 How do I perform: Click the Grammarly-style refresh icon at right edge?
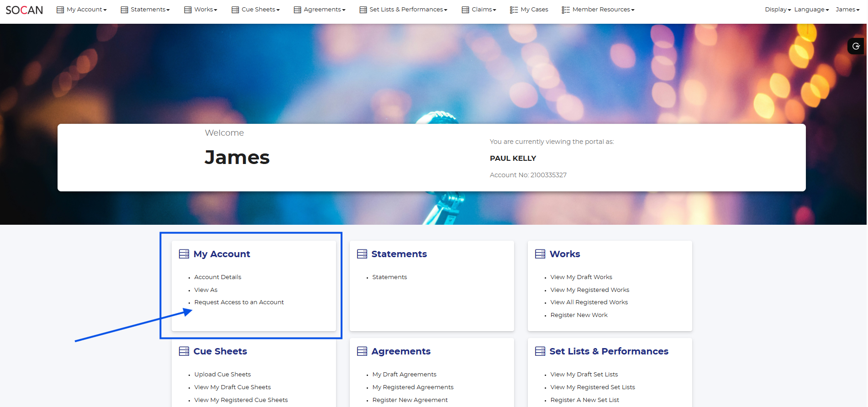[x=856, y=46]
